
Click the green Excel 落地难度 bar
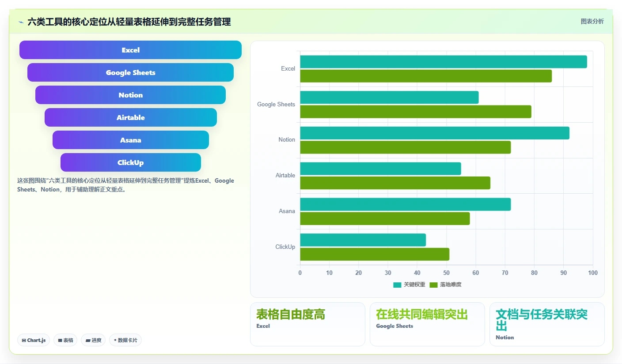pyautogui.click(x=426, y=76)
